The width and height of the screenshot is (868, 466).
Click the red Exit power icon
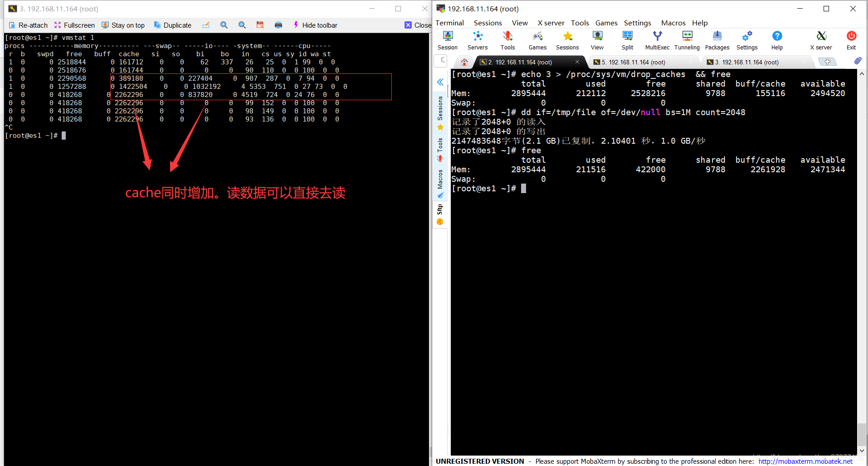[x=851, y=40]
